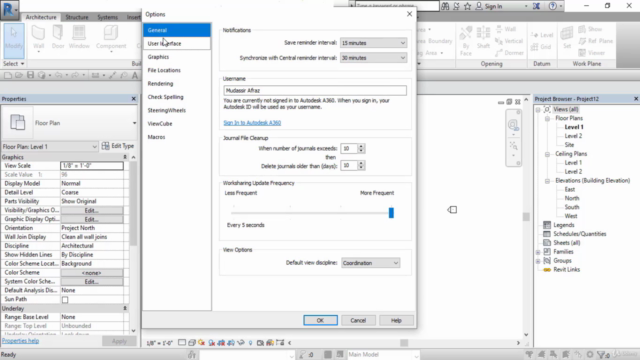Select the Window tool
The image size is (640, 360).
79,38
